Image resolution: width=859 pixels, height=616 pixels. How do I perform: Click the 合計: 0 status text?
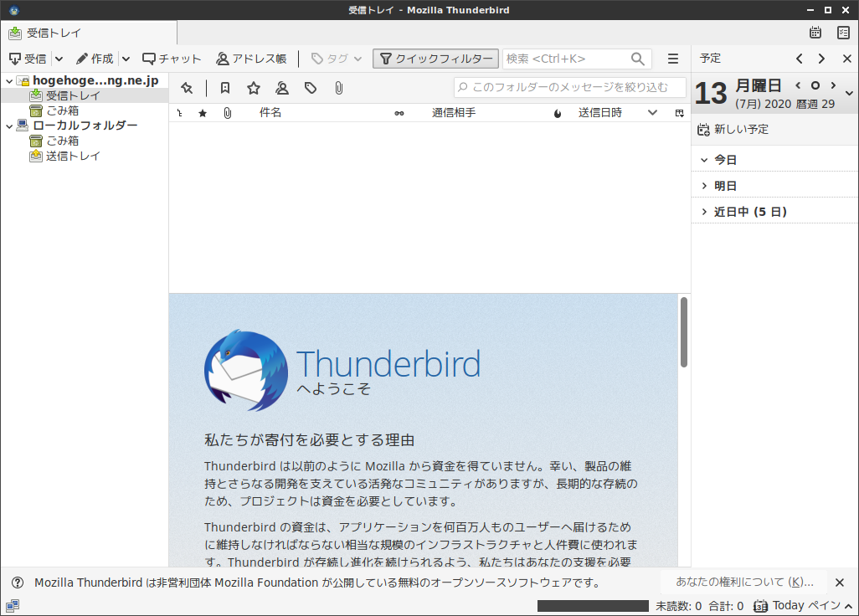click(726, 606)
